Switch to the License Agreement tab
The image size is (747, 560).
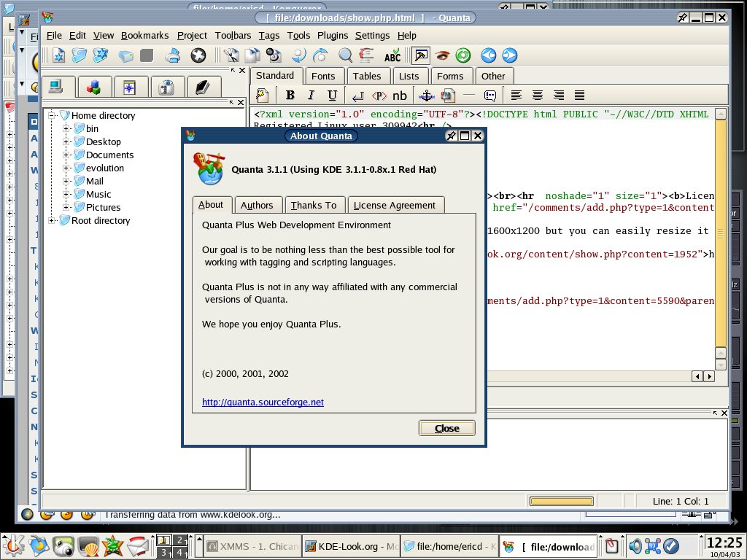(x=395, y=205)
